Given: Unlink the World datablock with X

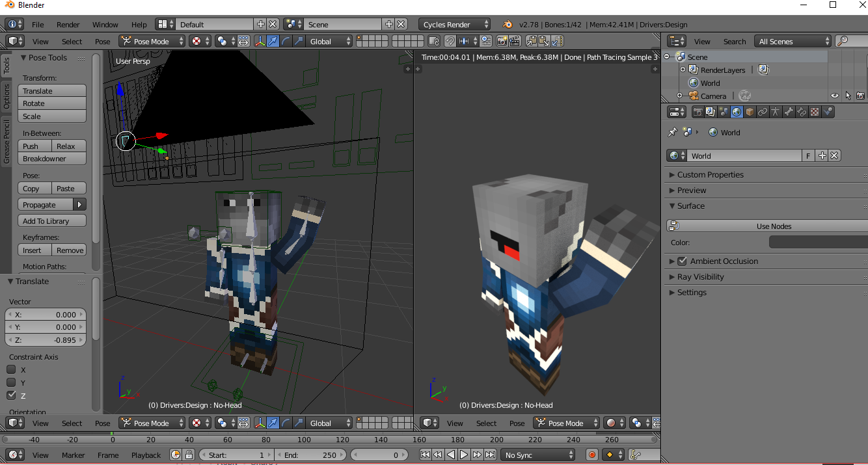Looking at the screenshot, I should pyautogui.click(x=834, y=155).
